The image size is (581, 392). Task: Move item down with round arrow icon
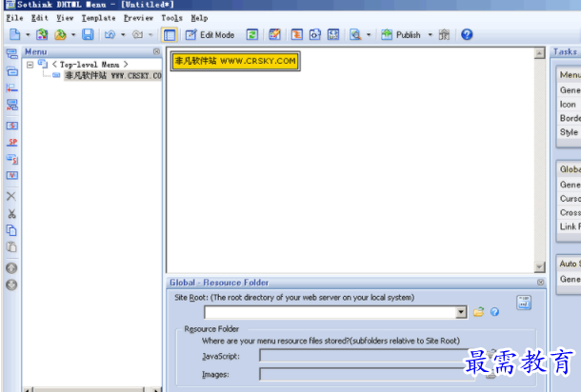pyautogui.click(x=11, y=285)
